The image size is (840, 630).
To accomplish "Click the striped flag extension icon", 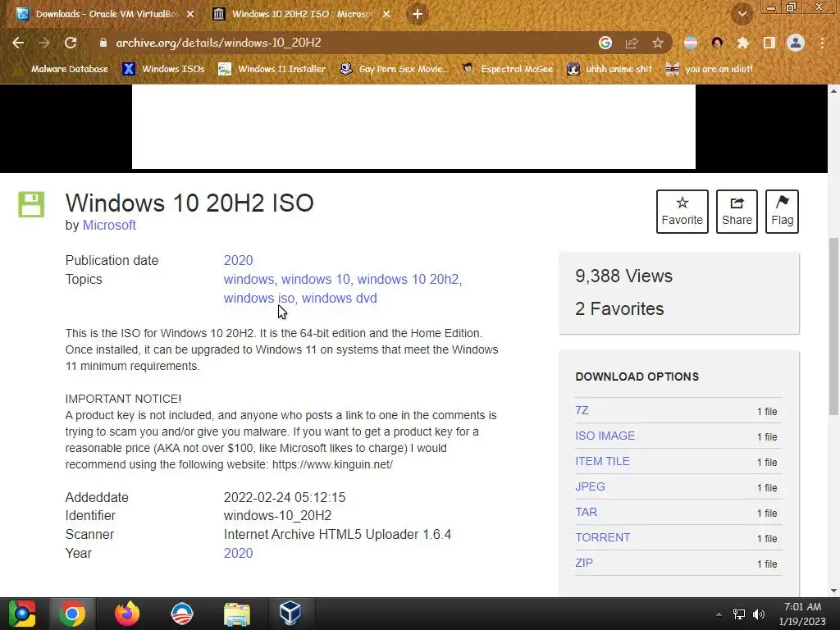I will pyautogui.click(x=691, y=43).
